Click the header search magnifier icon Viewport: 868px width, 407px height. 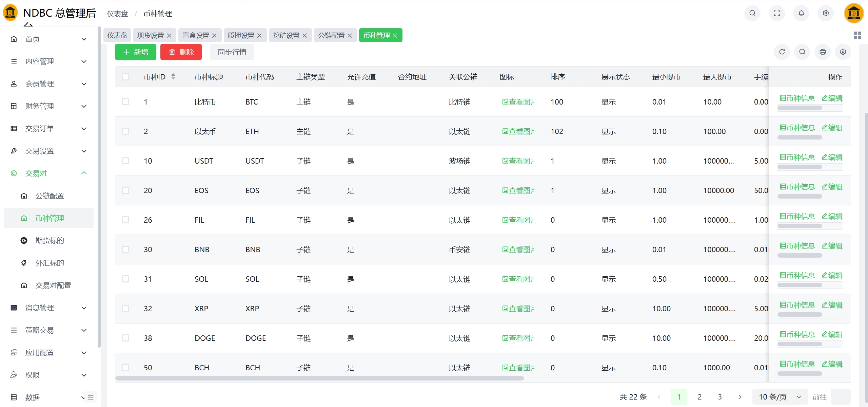pos(752,13)
